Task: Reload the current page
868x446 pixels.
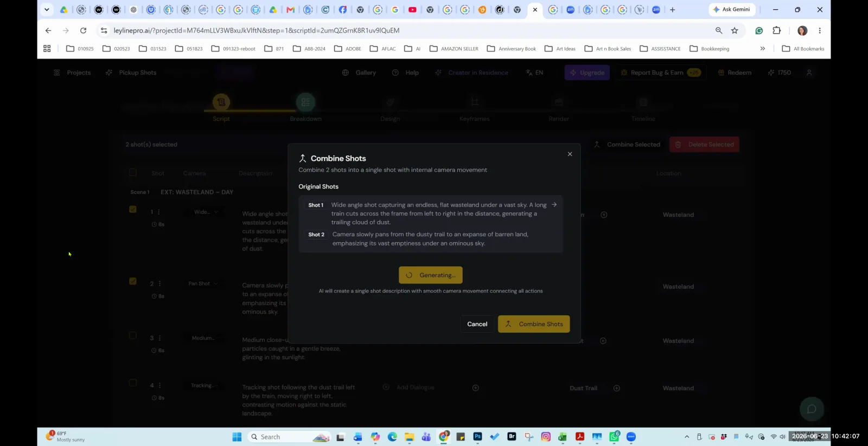Action: (x=83, y=30)
